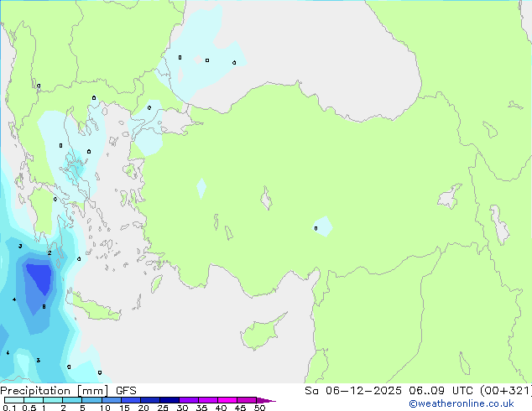
Task: Pick the 15–20 mm legend swatch
Action: 131,400
